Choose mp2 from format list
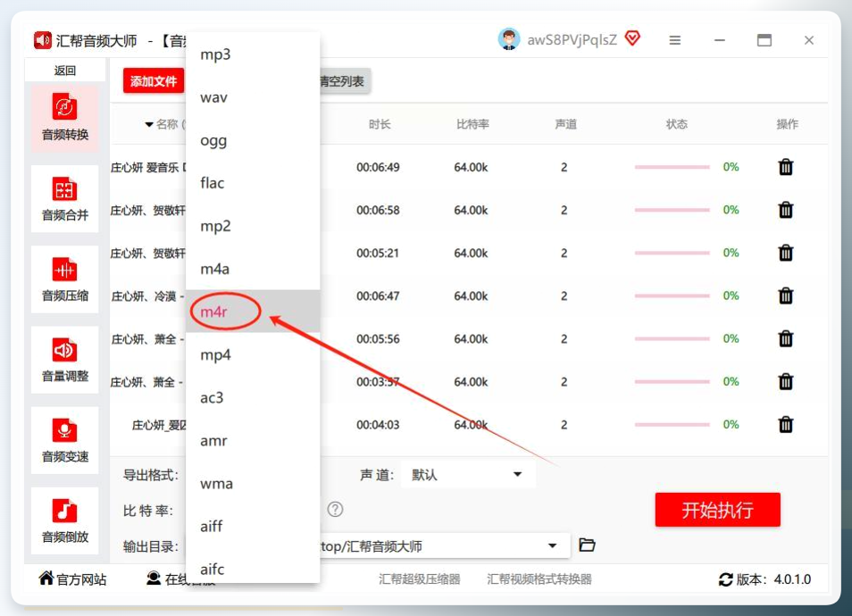The height and width of the screenshot is (616, 852). pyautogui.click(x=253, y=226)
